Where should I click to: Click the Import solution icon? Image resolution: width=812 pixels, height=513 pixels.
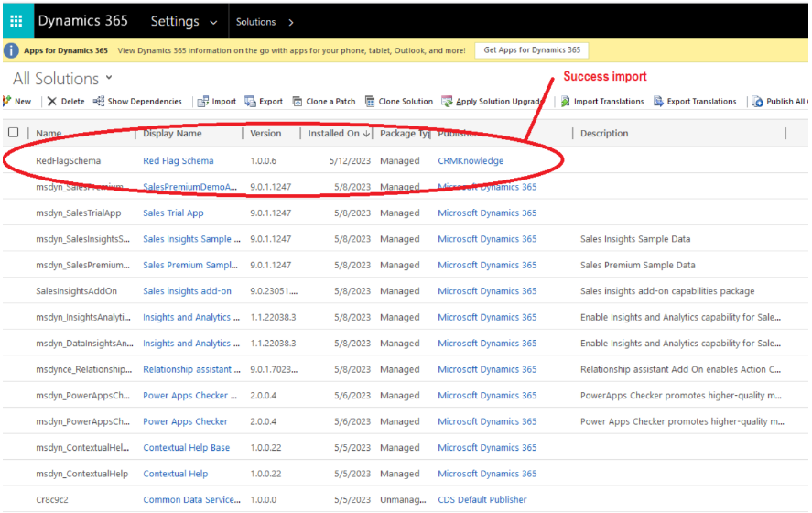tap(203, 102)
